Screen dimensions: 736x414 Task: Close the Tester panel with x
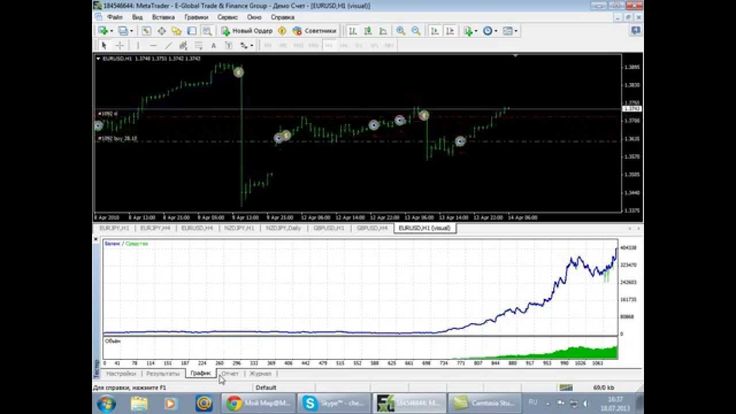click(x=96, y=239)
